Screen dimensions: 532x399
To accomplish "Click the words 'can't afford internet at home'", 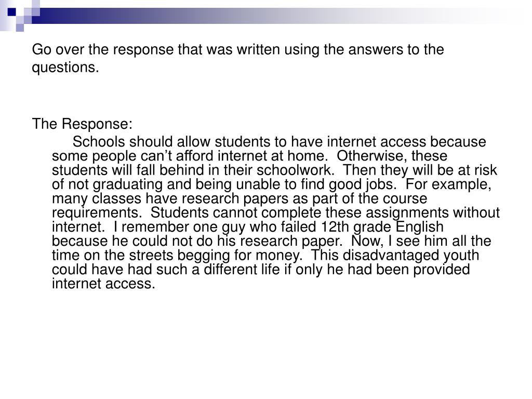I will click(233, 156).
